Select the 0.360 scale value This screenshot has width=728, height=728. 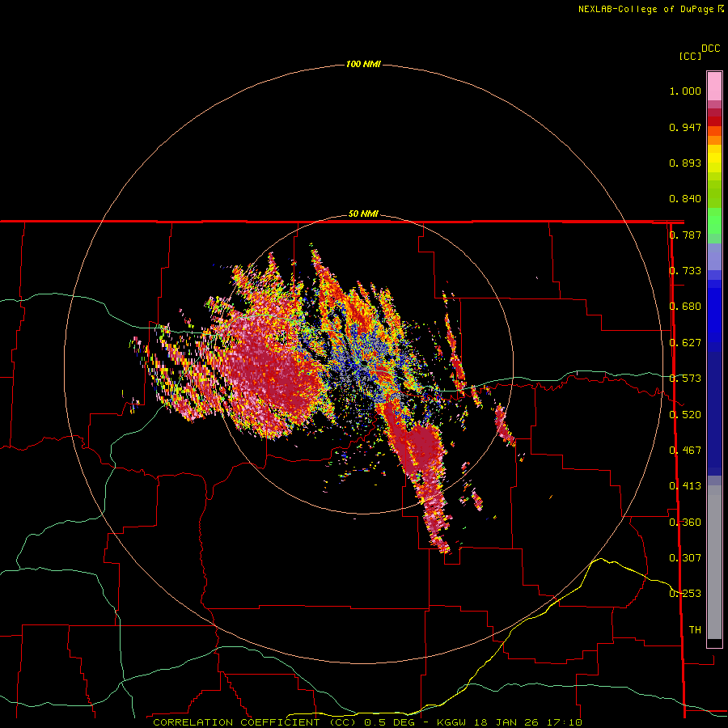tap(685, 523)
